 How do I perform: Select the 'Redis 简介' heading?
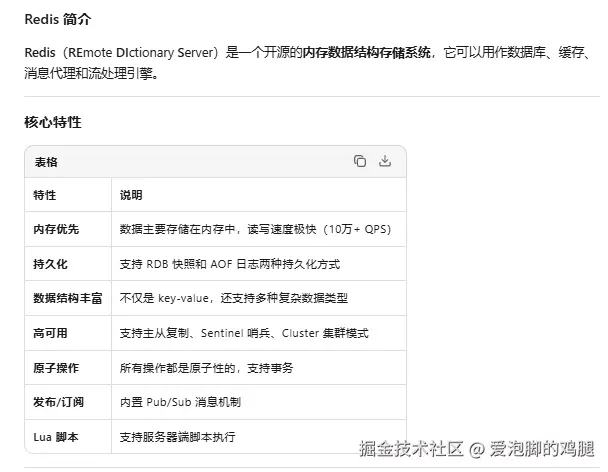pyautogui.click(x=58, y=19)
